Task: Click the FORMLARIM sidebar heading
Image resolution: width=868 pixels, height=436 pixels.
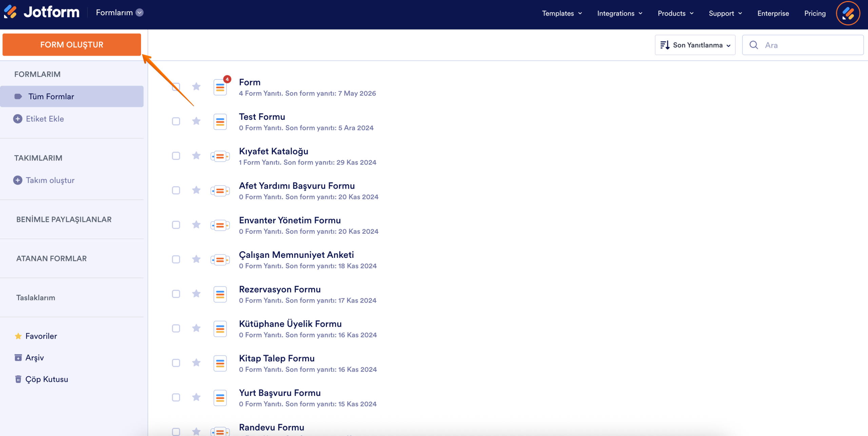Action: [37, 74]
